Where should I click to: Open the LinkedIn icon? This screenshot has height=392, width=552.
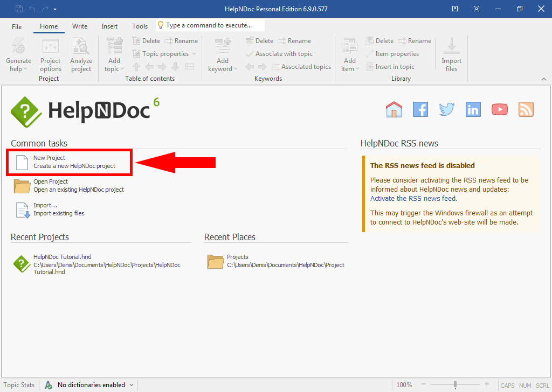tap(473, 109)
